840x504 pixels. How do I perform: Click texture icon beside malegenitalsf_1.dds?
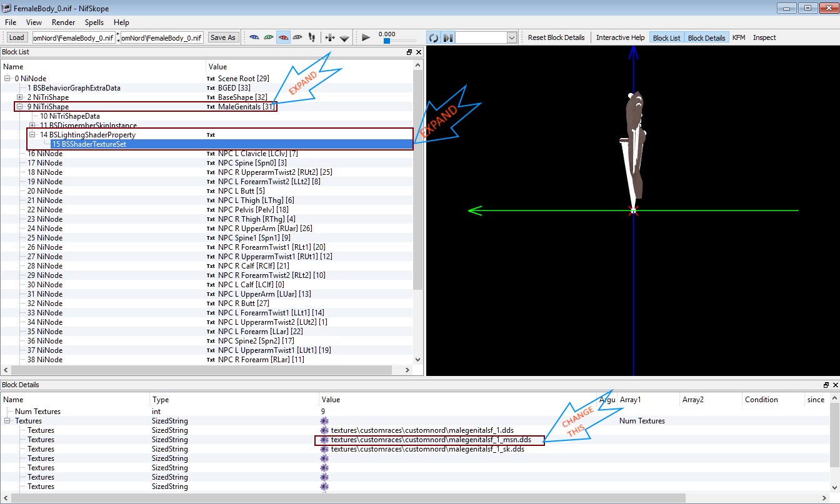324,430
